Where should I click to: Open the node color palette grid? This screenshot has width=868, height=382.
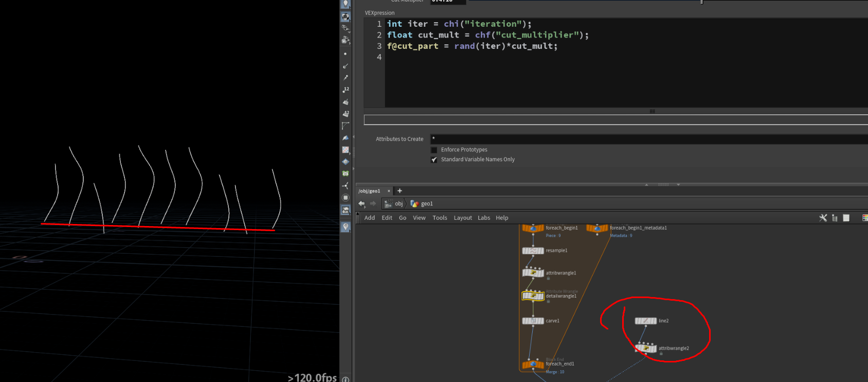point(865,218)
